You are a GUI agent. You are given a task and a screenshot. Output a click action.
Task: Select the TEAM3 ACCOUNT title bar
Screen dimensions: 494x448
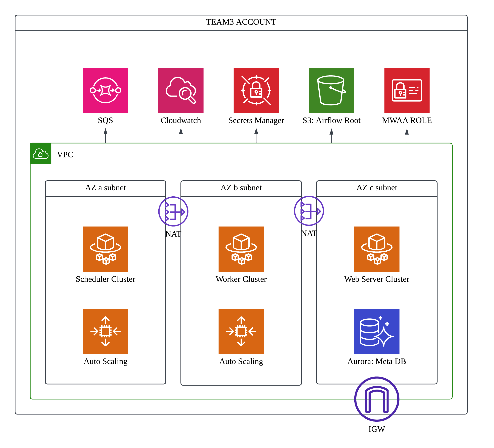click(x=241, y=22)
